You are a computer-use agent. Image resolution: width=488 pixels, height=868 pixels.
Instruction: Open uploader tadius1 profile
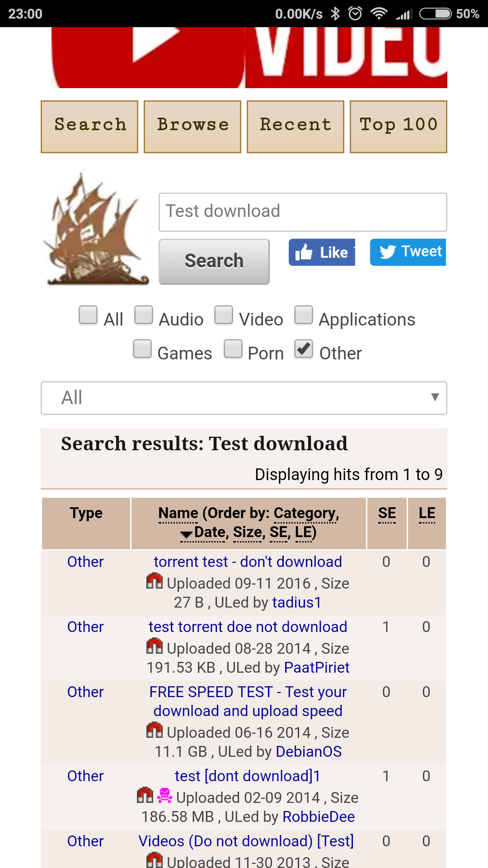click(x=296, y=603)
